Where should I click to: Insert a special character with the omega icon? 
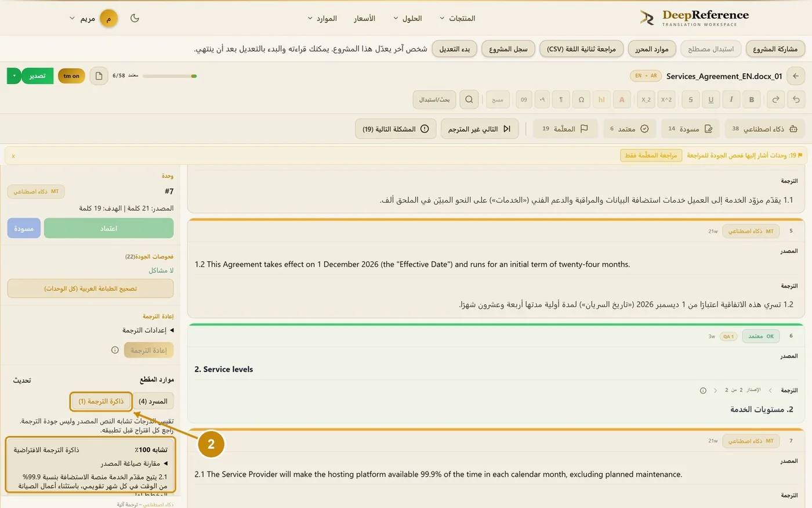coord(581,99)
